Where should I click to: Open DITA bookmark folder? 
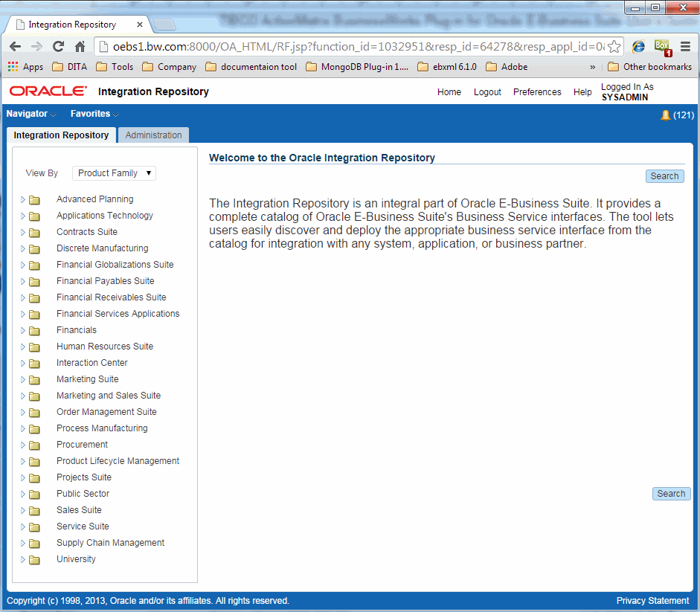(70, 67)
